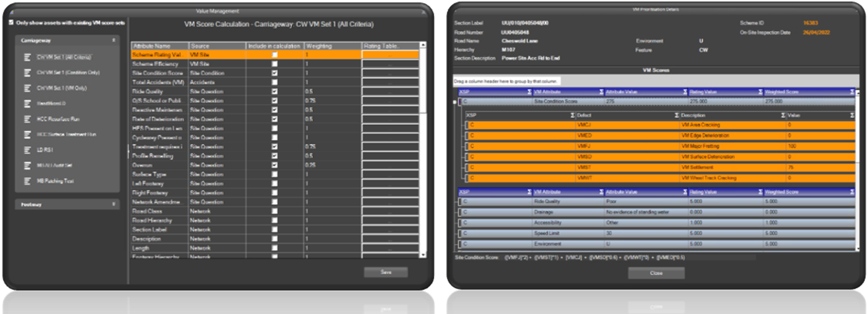This screenshot has width=868, height=314.
Task: Click the CW VM Set 1 (VM Only) icon
Action: click(27, 88)
